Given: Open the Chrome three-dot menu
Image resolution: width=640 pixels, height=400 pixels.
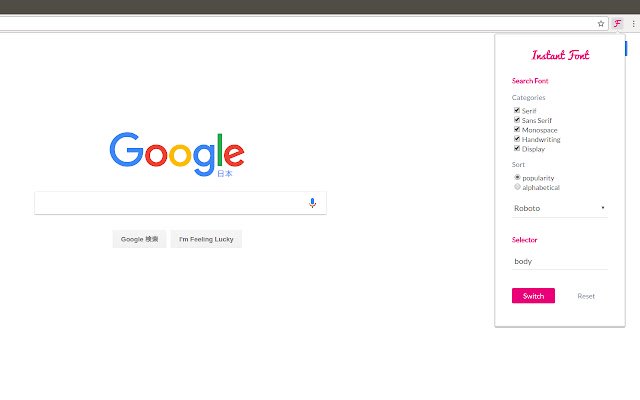Looking at the screenshot, I should coord(633,24).
